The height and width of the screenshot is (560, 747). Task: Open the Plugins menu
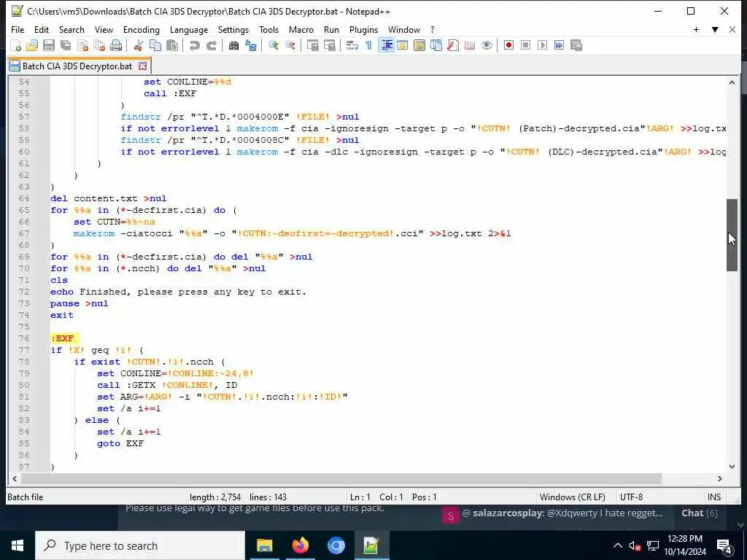point(363,29)
